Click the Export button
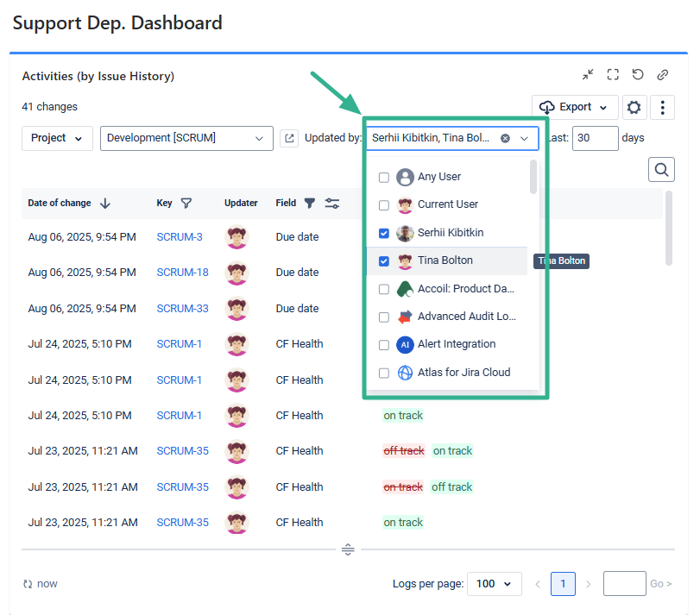Image resolution: width=700 pixels, height=615 pixels. [575, 108]
